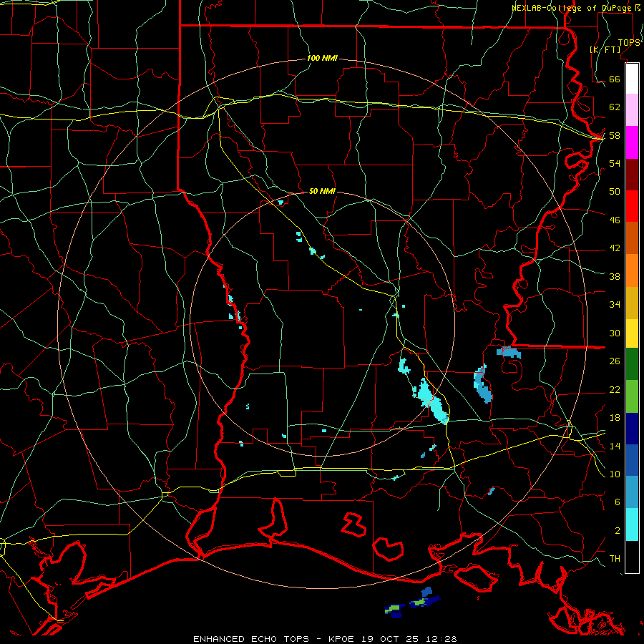
Task: Click the dark red legend segment
Action: point(632,174)
